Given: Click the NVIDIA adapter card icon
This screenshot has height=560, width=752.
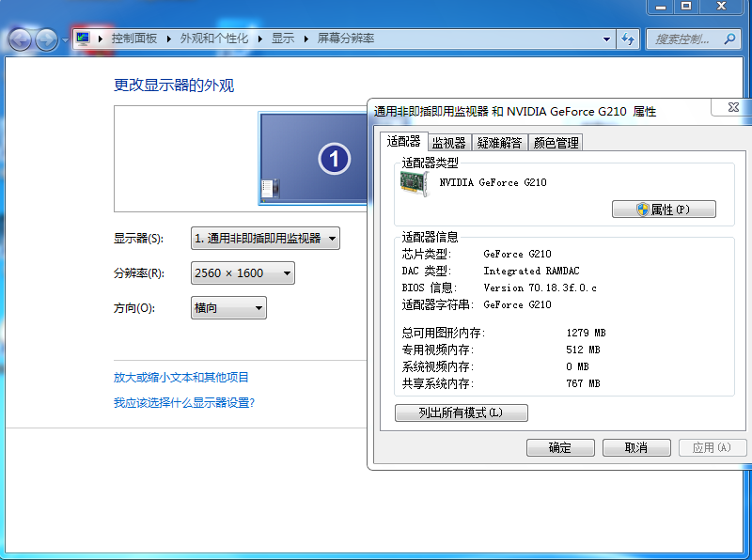Looking at the screenshot, I should [x=415, y=182].
